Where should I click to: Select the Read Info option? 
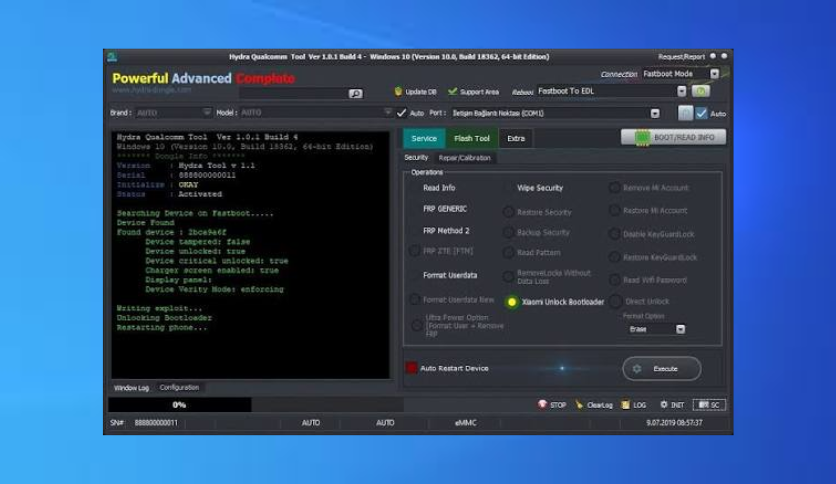tap(439, 188)
